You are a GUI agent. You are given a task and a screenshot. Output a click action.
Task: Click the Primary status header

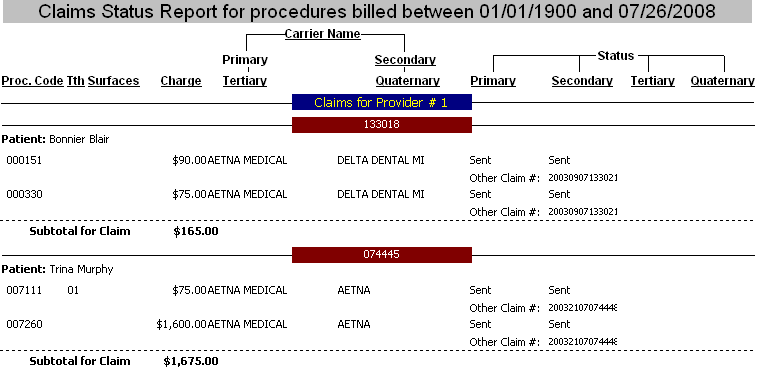tap(493, 81)
